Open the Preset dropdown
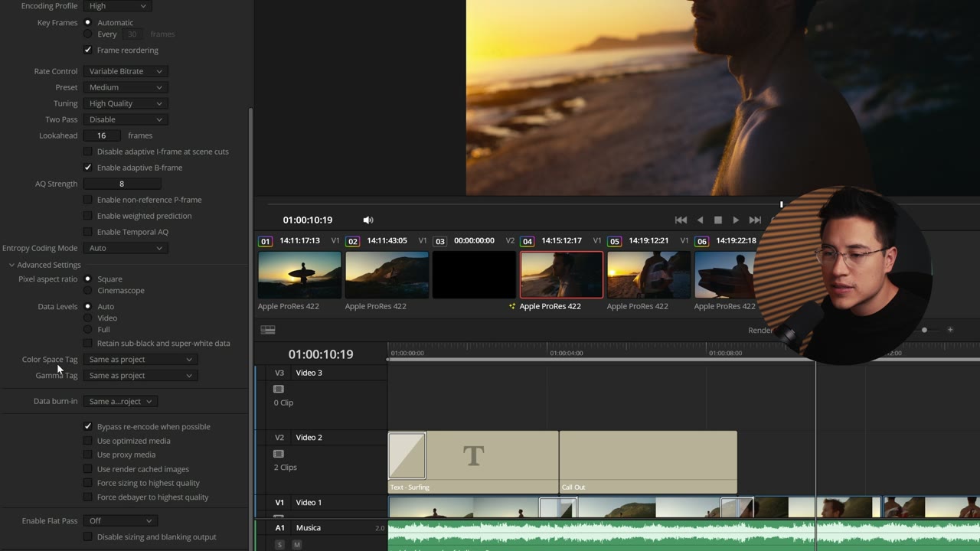980x551 pixels. pos(125,87)
